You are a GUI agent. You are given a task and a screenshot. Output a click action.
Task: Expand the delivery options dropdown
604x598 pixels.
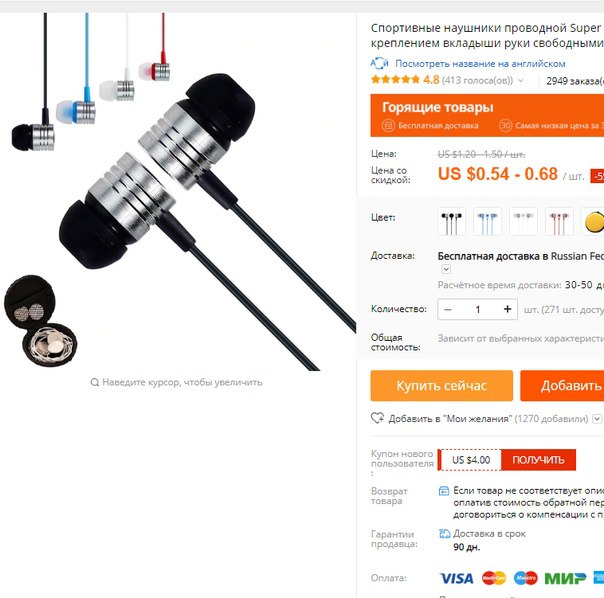(x=446, y=269)
